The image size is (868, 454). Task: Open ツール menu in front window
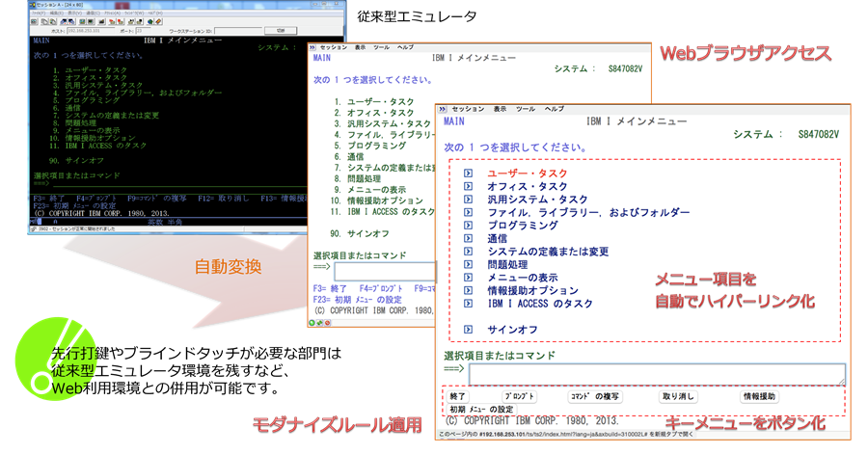[526, 109]
